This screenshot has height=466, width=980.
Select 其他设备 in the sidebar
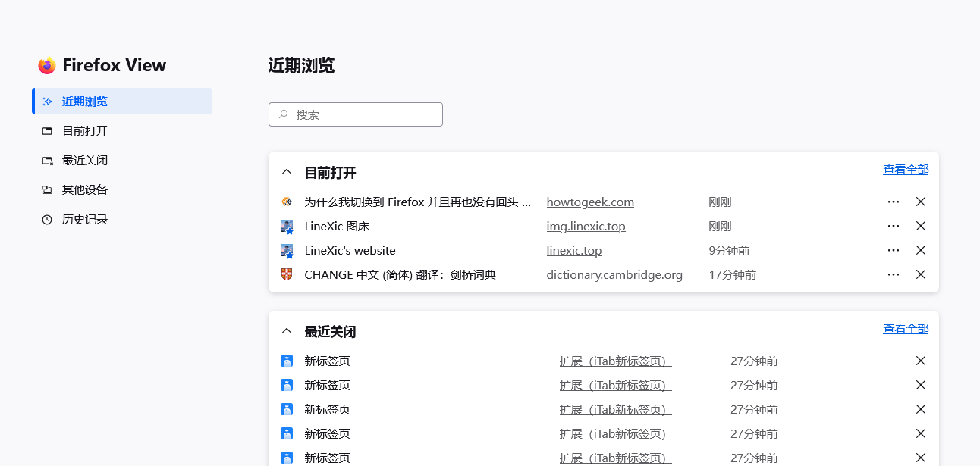pos(84,190)
